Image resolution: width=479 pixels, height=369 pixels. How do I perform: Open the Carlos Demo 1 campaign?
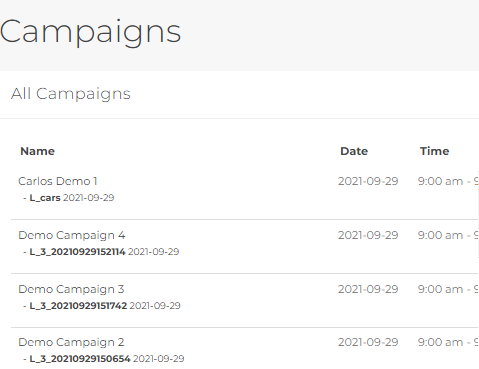(x=58, y=181)
